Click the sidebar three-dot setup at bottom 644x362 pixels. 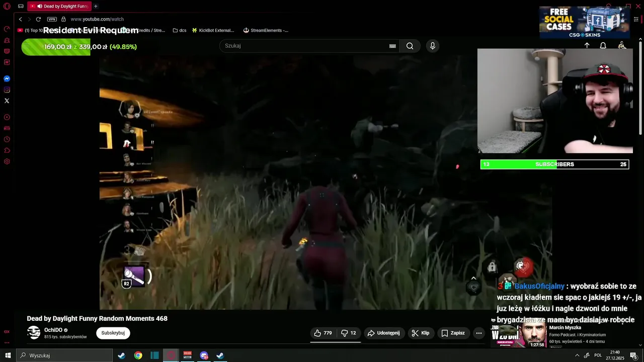coord(7,342)
